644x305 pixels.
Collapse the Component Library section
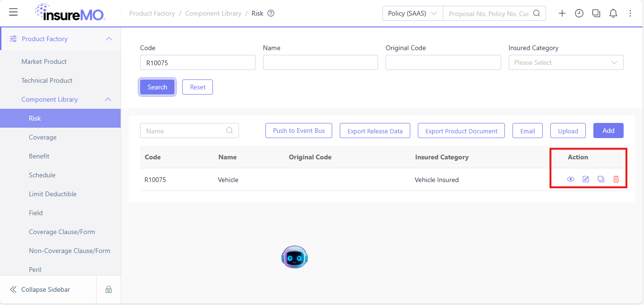pyautogui.click(x=108, y=99)
